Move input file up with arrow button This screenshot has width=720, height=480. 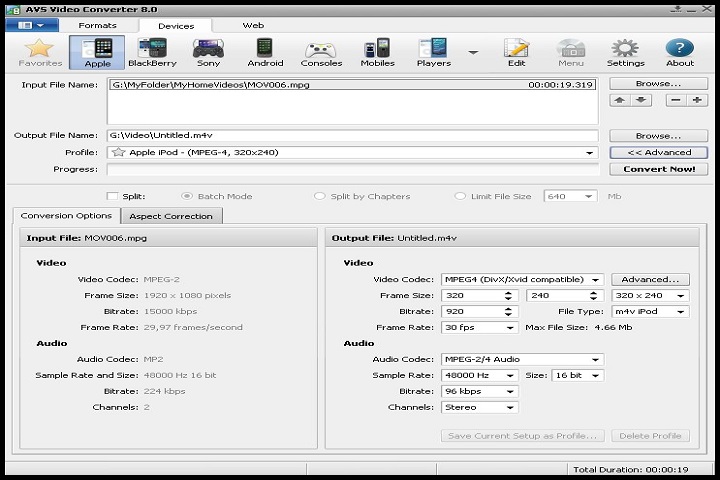click(x=619, y=100)
